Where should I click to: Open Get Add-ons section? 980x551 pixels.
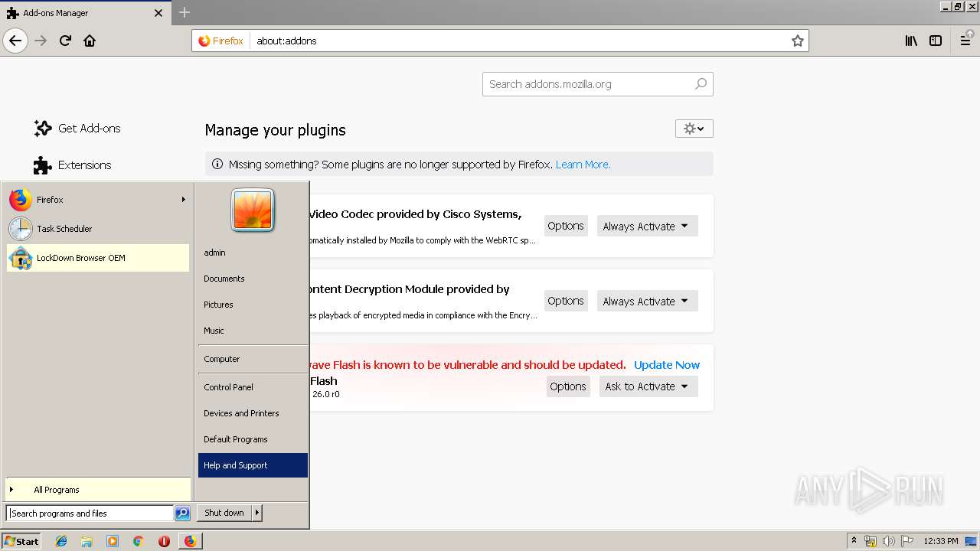pyautogui.click(x=77, y=129)
